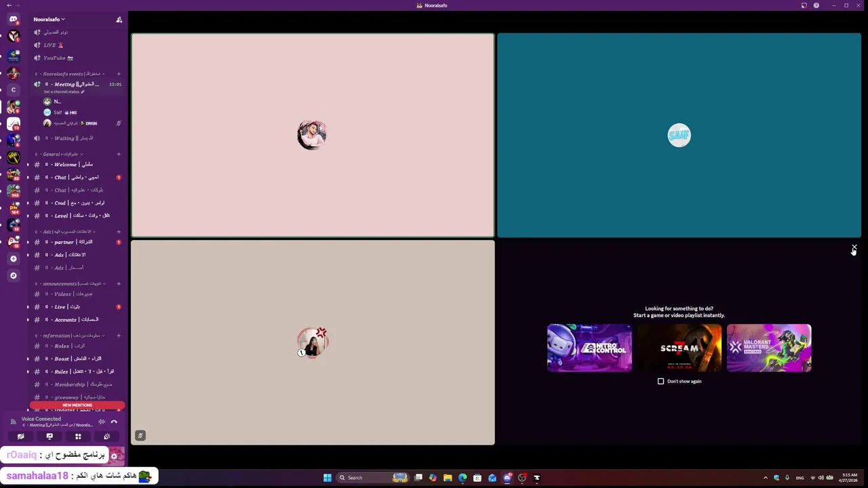868x488 pixels.
Task: Open Windows Start menu
Action: pyautogui.click(x=328, y=478)
